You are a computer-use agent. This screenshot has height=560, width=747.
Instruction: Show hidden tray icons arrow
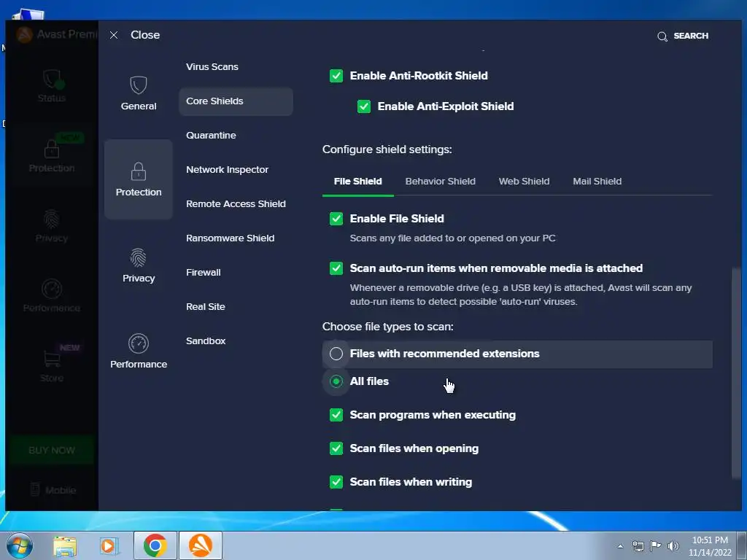tap(620, 546)
